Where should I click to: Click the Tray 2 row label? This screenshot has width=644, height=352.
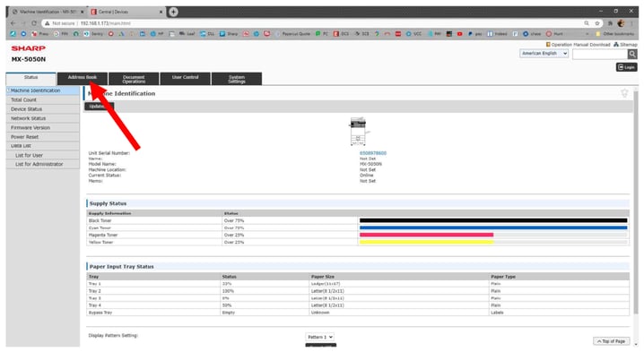pos(94,291)
